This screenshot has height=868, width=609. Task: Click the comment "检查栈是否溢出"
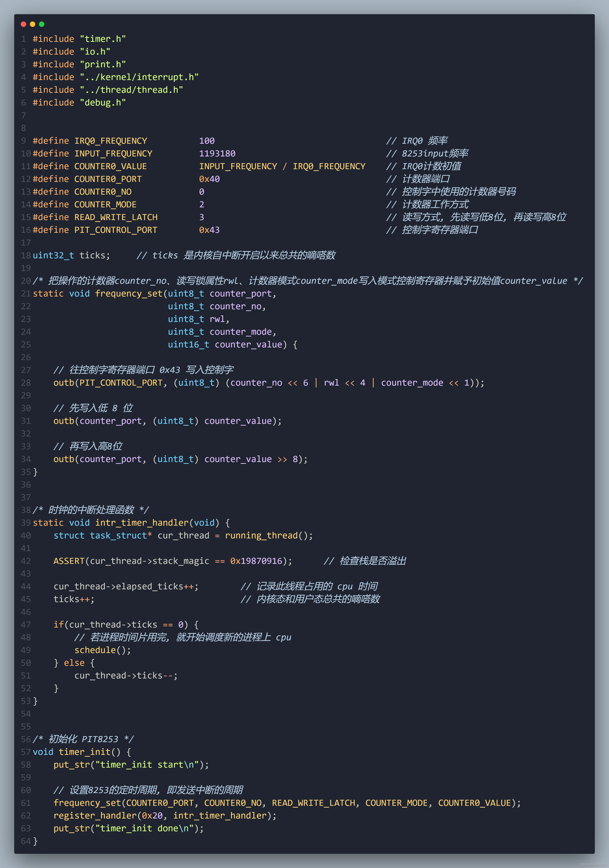[x=373, y=561]
